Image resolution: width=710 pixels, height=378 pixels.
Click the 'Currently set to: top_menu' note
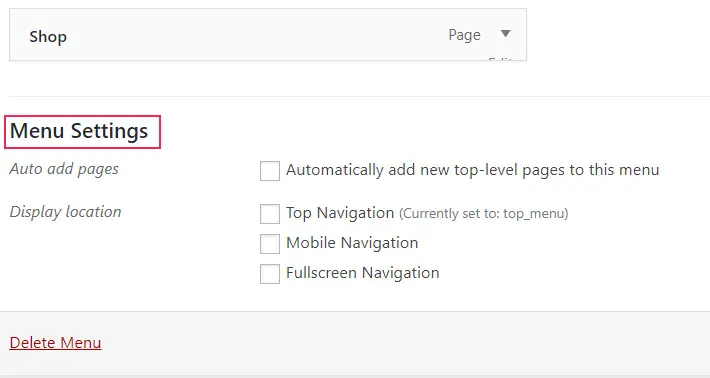pos(484,213)
